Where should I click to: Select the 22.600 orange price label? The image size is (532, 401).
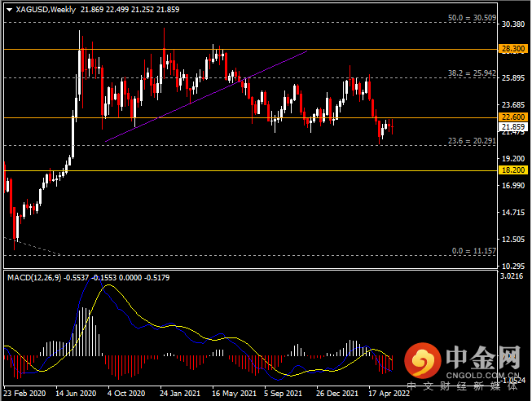[513, 117]
